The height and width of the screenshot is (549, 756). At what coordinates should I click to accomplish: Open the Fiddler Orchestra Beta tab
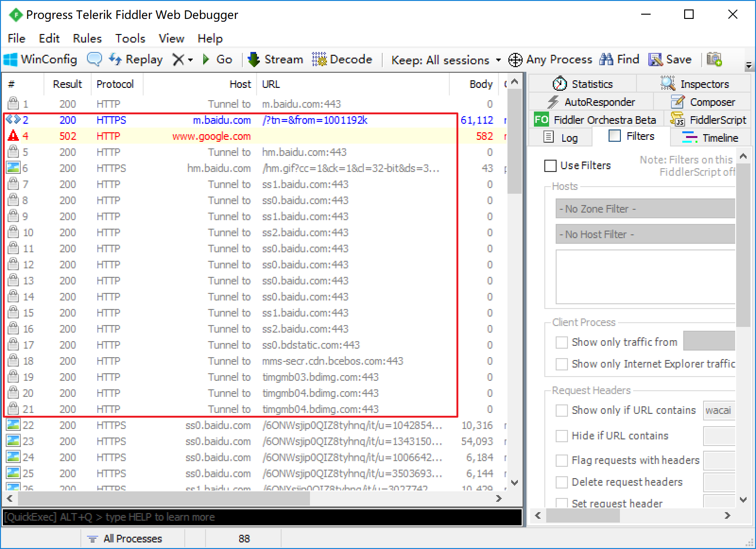[x=596, y=120]
